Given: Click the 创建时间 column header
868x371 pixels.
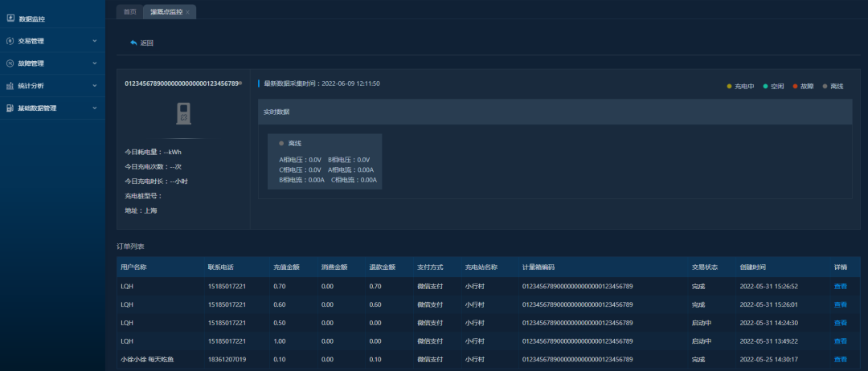Looking at the screenshot, I should tap(753, 267).
